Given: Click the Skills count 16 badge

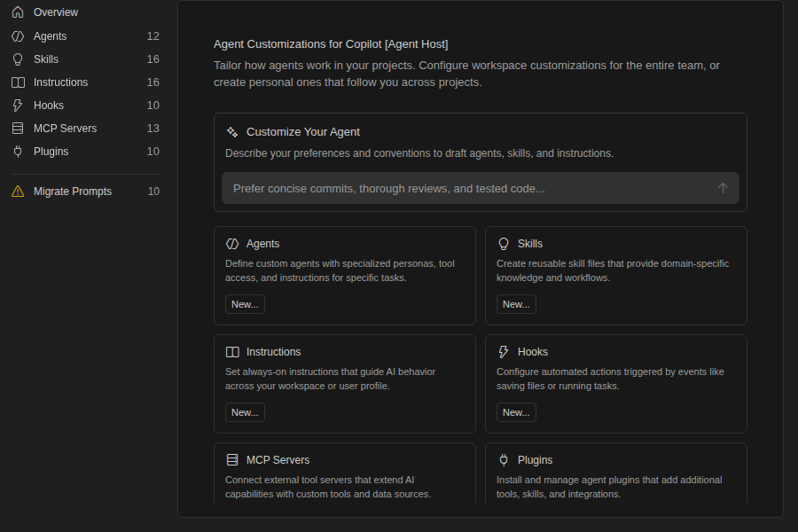Looking at the screenshot, I should click(x=153, y=59).
